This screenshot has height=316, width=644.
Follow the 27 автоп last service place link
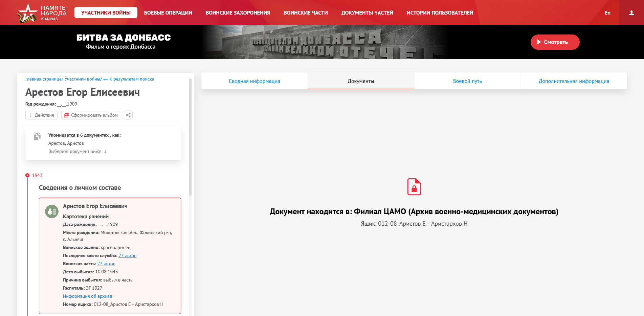click(x=127, y=256)
